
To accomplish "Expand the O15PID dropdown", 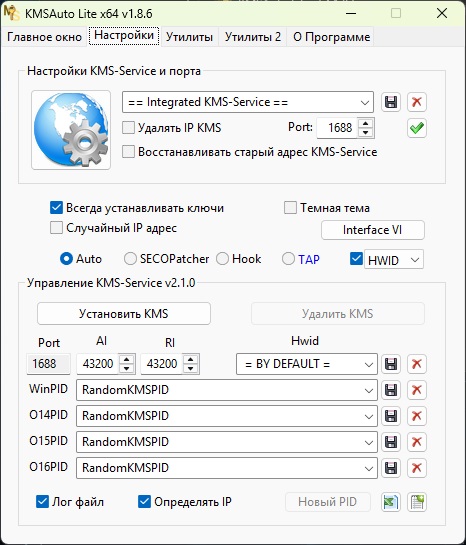I will coord(227,442).
